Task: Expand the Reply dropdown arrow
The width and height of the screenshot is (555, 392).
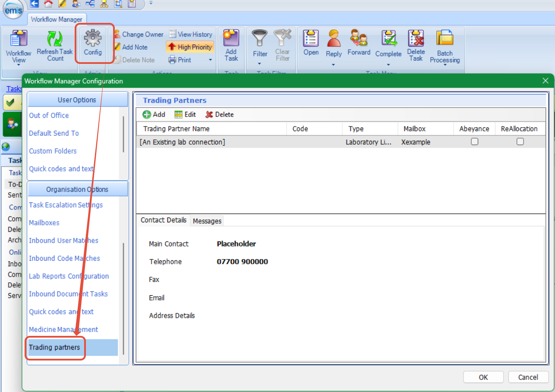Action: tap(334, 65)
